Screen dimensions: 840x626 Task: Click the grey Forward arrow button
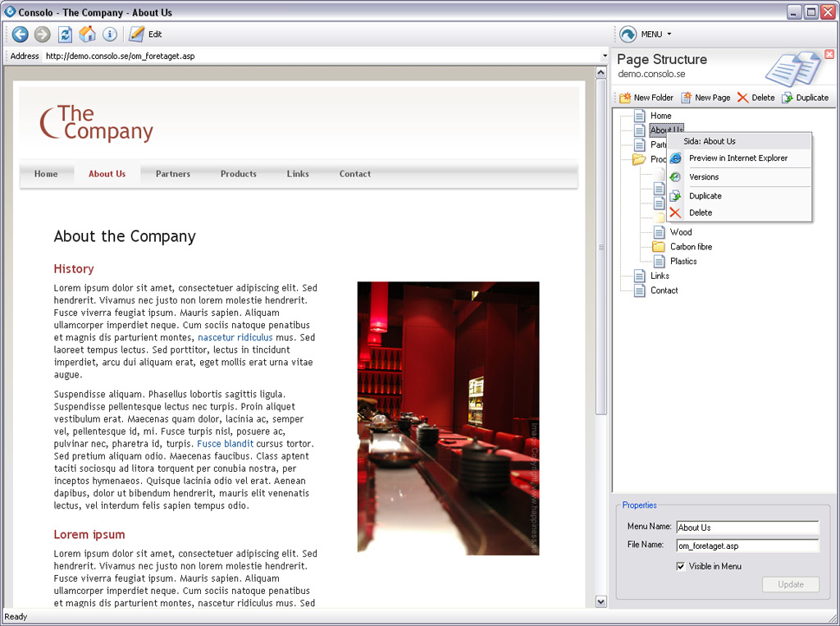(x=43, y=34)
